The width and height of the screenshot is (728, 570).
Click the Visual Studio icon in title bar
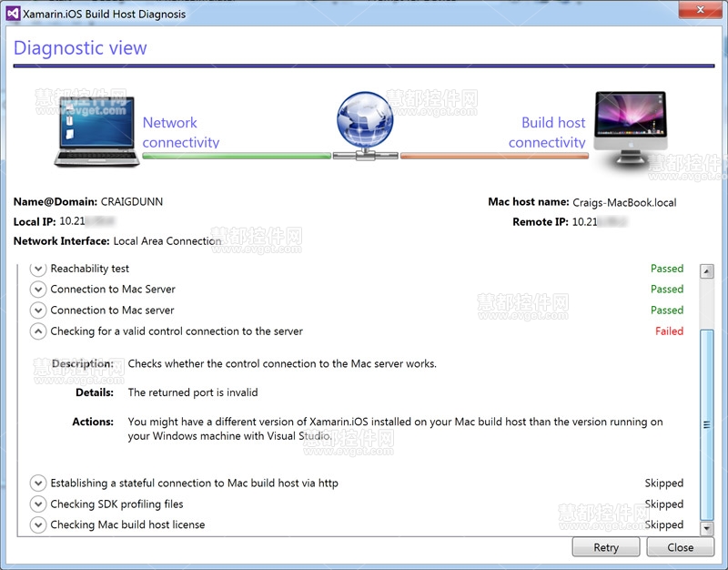coord(13,14)
